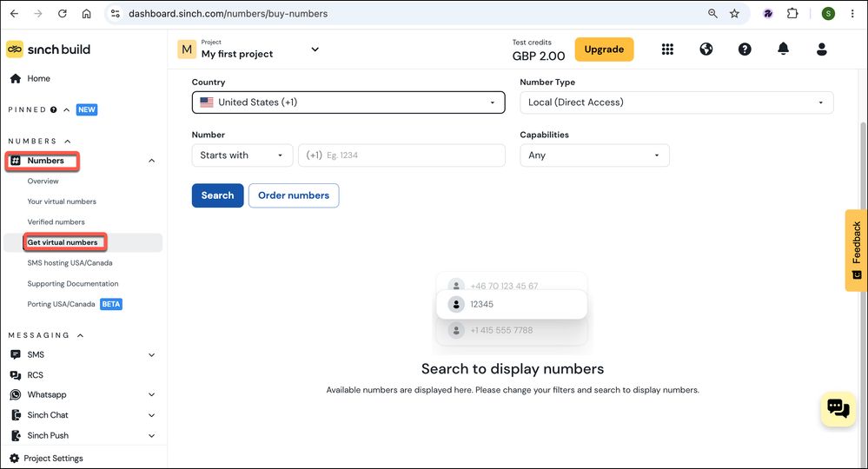Open Supporting Documentation

tap(73, 284)
